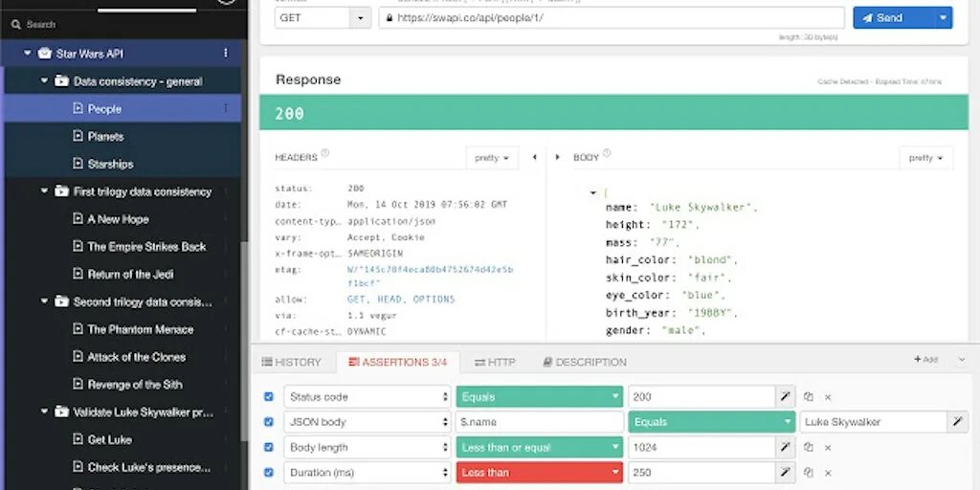This screenshot has height=490, width=980.
Task: Delete the Duration (ms) assertion
Action: pos(828,473)
